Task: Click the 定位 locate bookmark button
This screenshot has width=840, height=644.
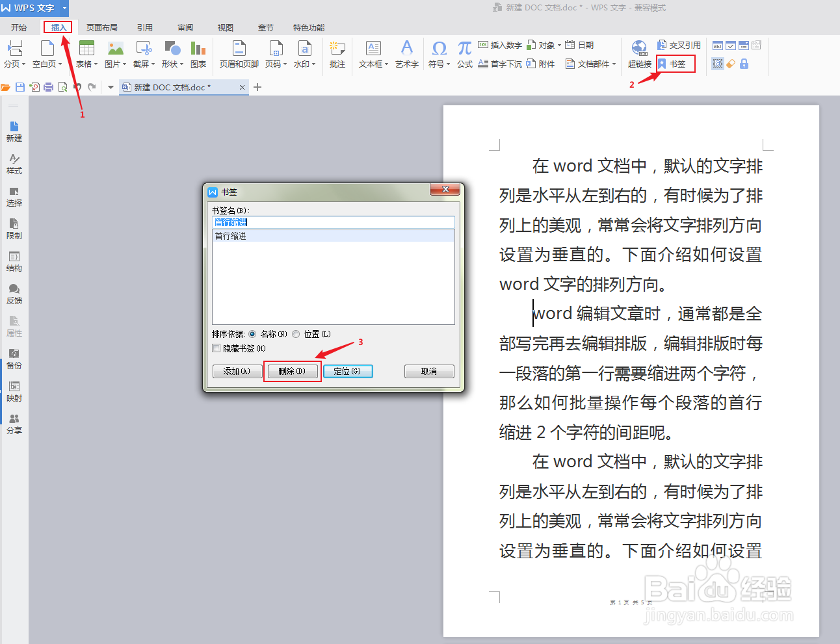Action: coord(348,370)
